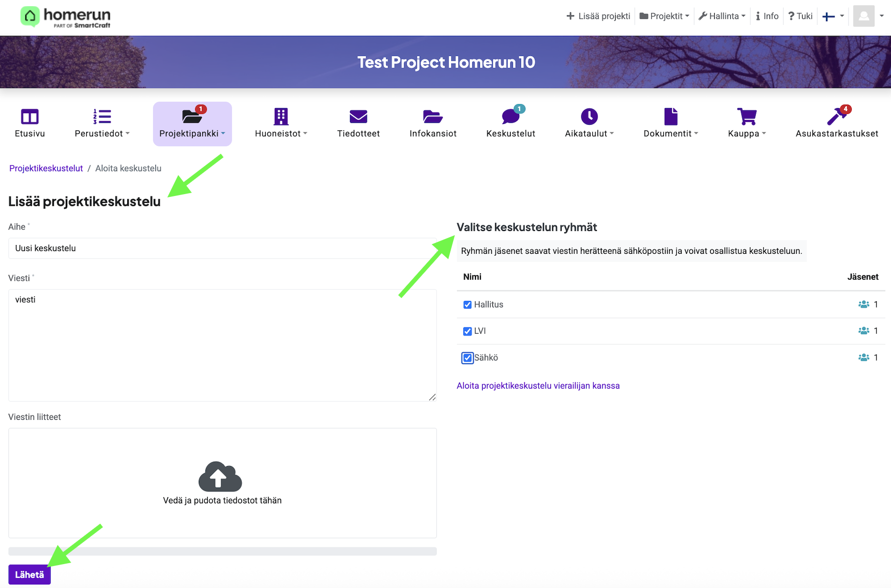The image size is (891, 588).
Task: Open the Hallinta dropdown menu
Action: coord(722,16)
